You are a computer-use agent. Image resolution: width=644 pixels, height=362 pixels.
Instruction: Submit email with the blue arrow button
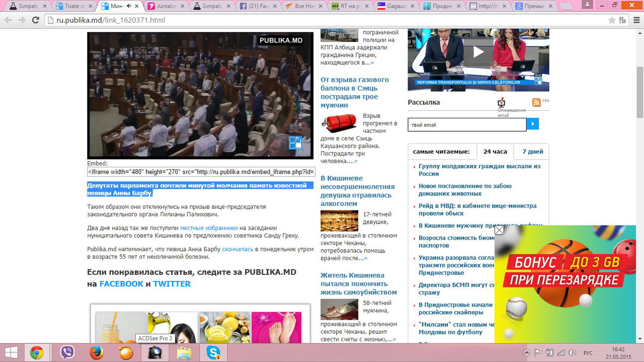[532, 124]
